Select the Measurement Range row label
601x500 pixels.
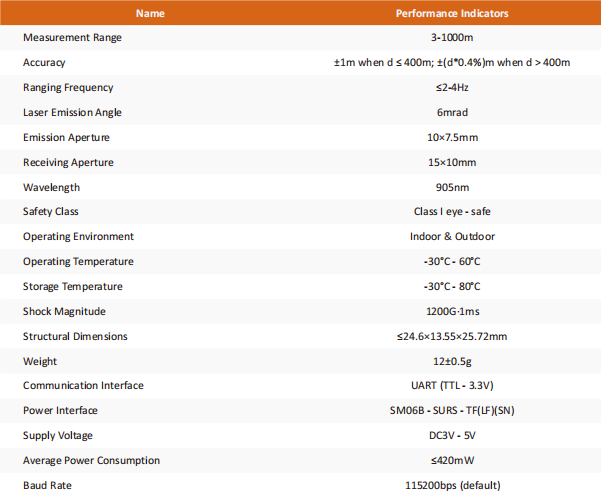72,38
